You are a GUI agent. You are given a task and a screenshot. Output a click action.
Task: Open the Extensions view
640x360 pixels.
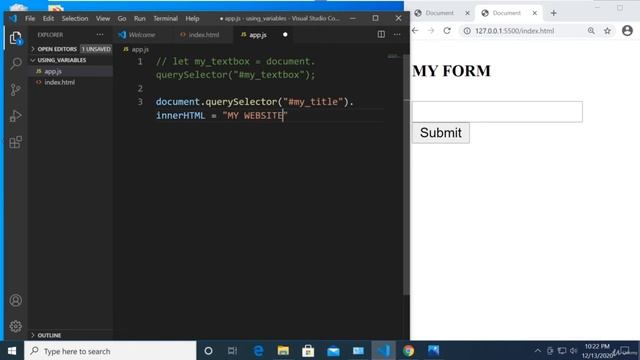pos(16,142)
